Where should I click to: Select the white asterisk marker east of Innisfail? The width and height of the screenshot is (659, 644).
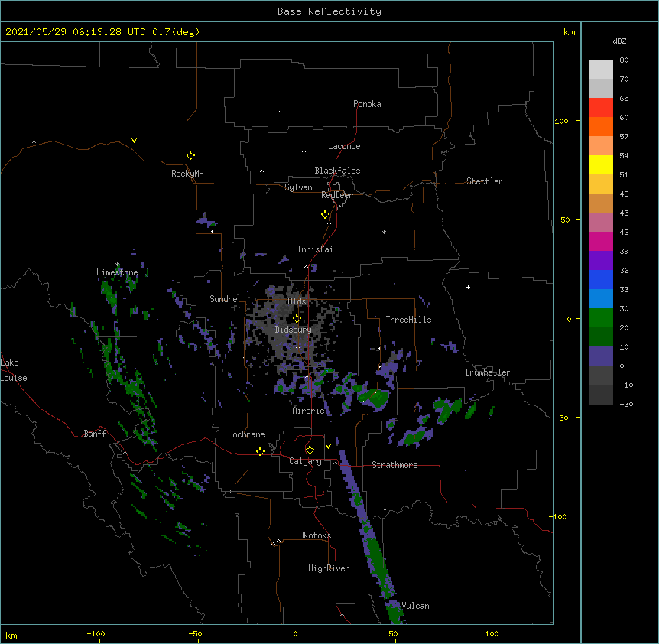click(384, 232)
